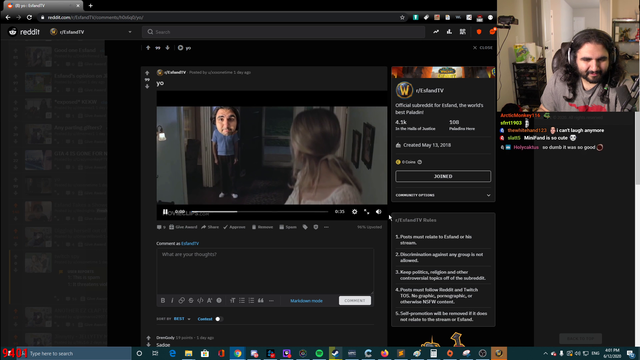Mute the video volume icon
The width and height of the screenshot is (640, 360).
point(378,211)
